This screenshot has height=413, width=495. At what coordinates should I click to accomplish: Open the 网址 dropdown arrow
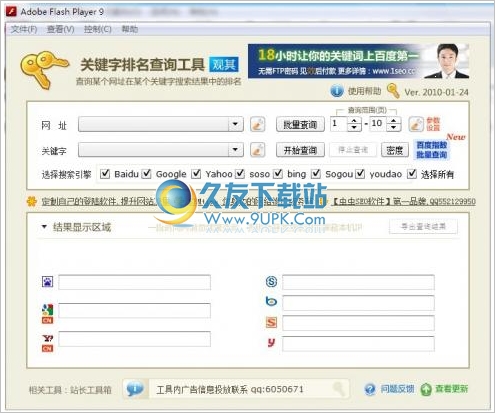[x=235, y=124]
